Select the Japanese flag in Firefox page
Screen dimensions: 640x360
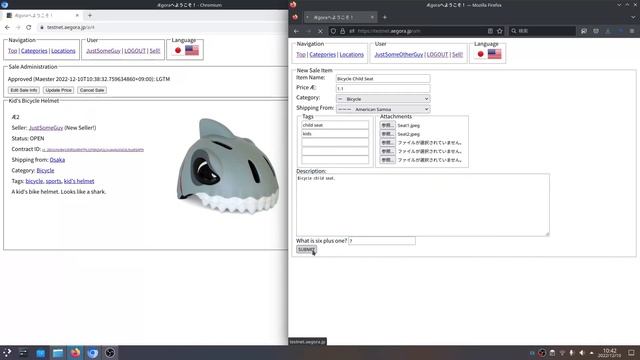[x=480, y=54]
